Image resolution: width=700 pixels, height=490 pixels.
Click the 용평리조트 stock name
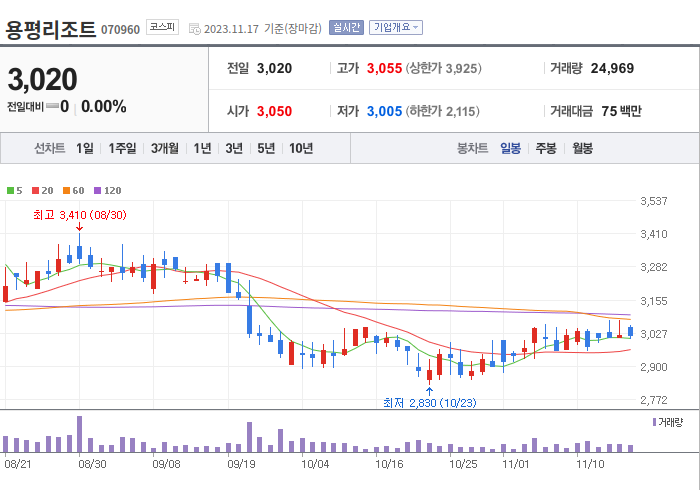[50, 29]
